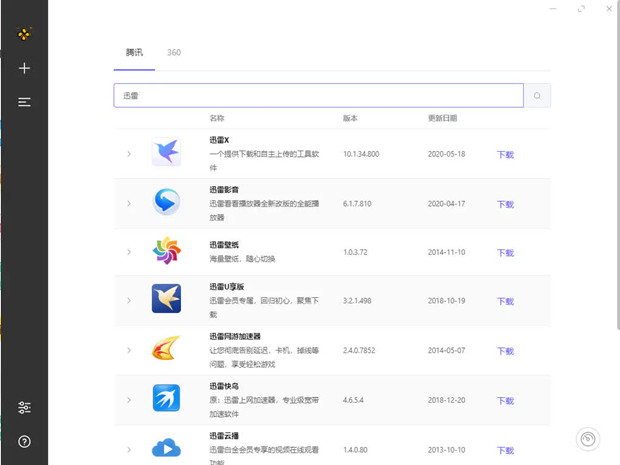Select the 迅雷云播 title text
The height and width of the screenshot is (465, 620).
[x=224, y=436]
